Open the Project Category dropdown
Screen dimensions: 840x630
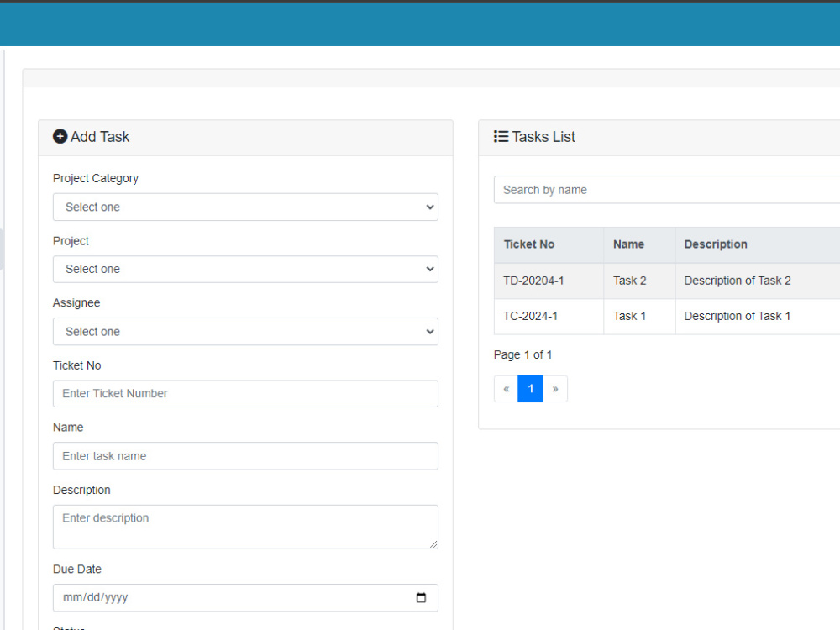245,207
